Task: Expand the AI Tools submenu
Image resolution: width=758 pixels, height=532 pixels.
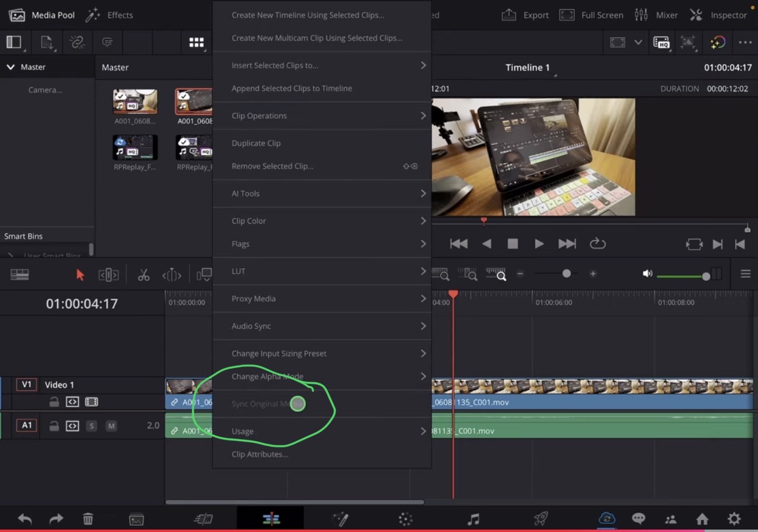Action: click(x=322, y=193)
